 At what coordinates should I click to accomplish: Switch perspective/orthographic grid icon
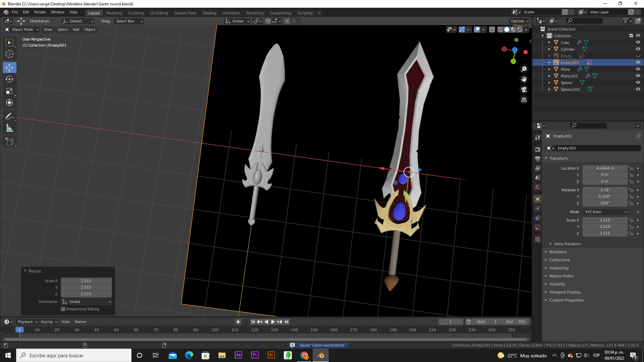(x=524, y=100)
